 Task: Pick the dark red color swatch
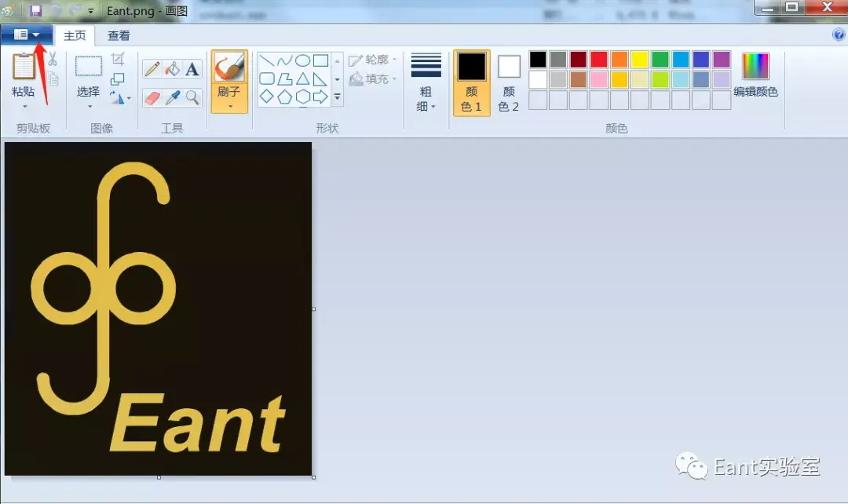578,60
